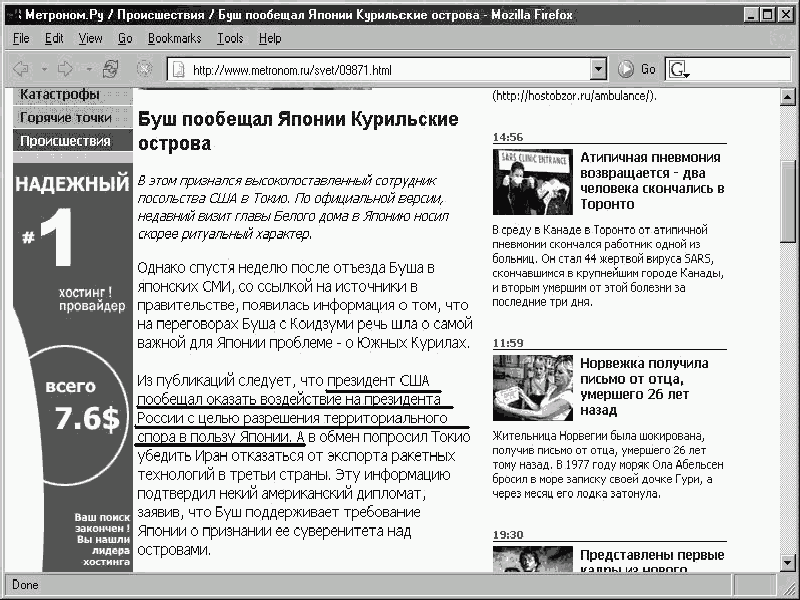Click the Forward navigation arrow
Viewport: 800px width, 600px height.
(65, 69)
